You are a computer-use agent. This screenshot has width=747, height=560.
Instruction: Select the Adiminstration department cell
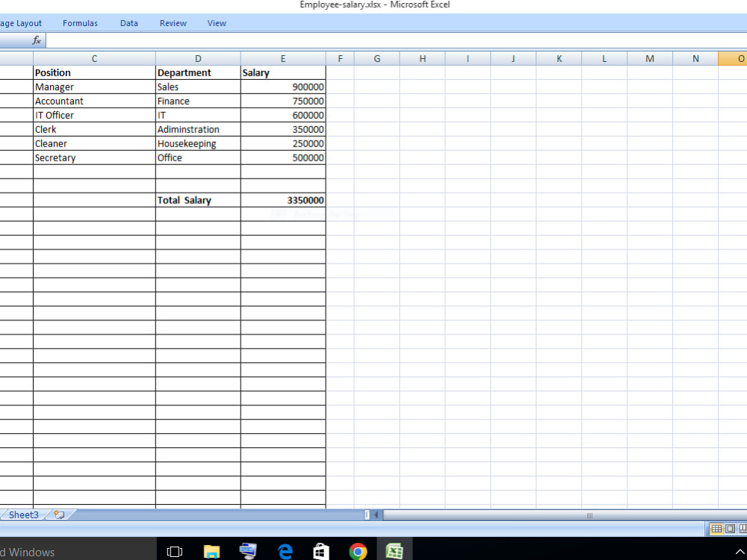198,129
